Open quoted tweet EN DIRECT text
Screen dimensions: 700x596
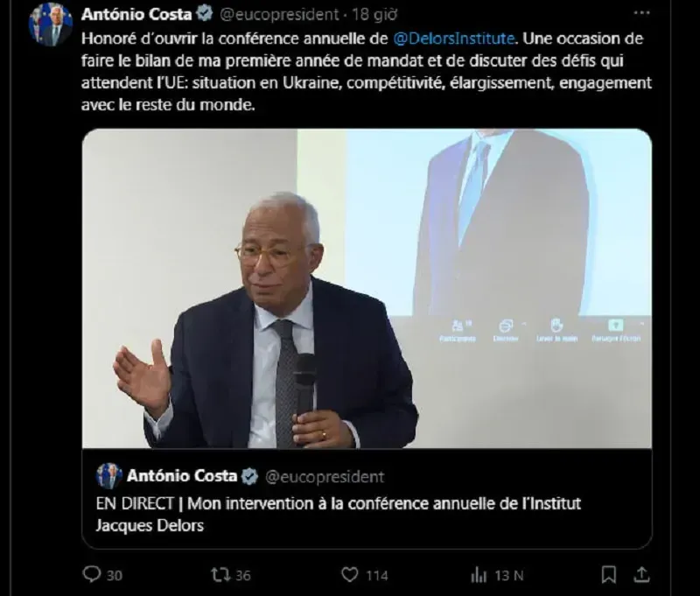pyautogui.click(x=338, y=515)
